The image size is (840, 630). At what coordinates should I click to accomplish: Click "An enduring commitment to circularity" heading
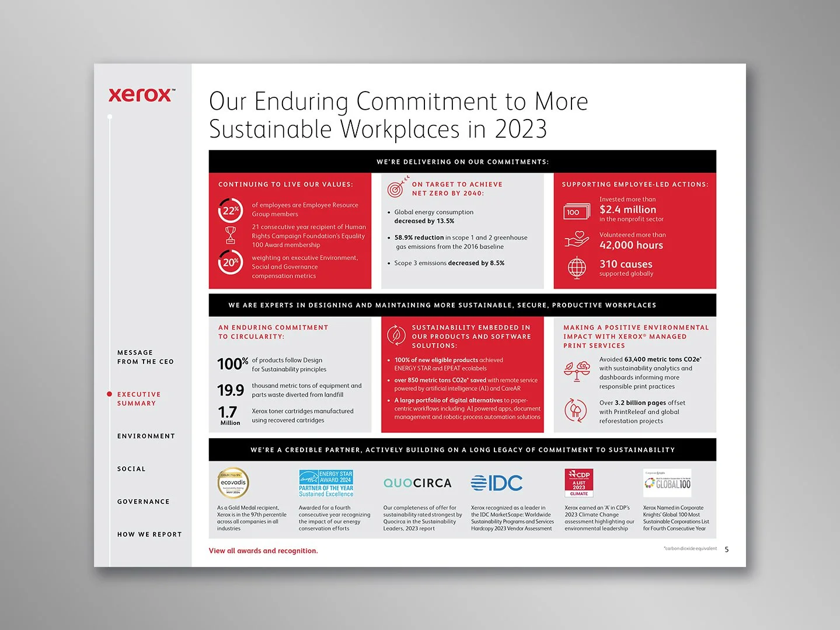pyautogui.click(x=273, y=332)
